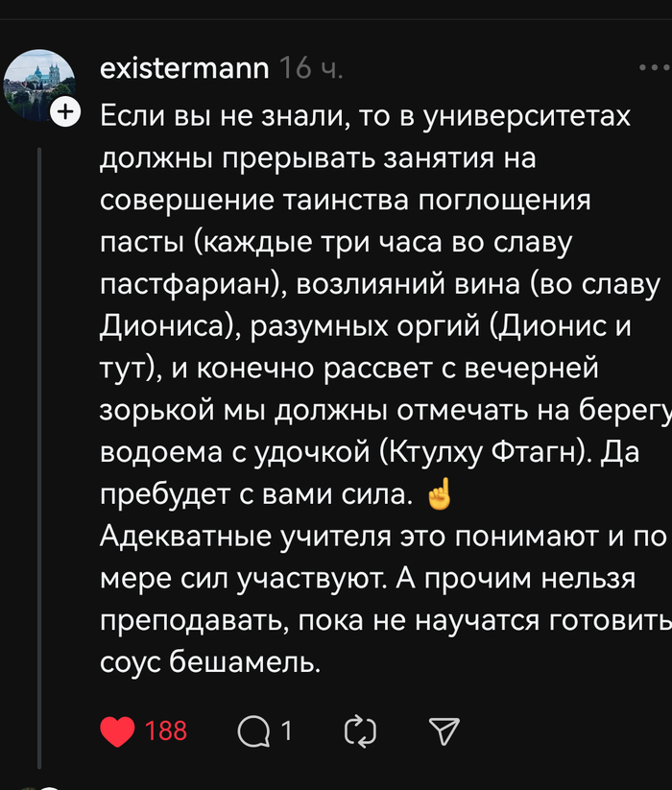Follow existermann via the plus badge
The image size is (672, 790).
pyautogui.click(x=65, y=113)
